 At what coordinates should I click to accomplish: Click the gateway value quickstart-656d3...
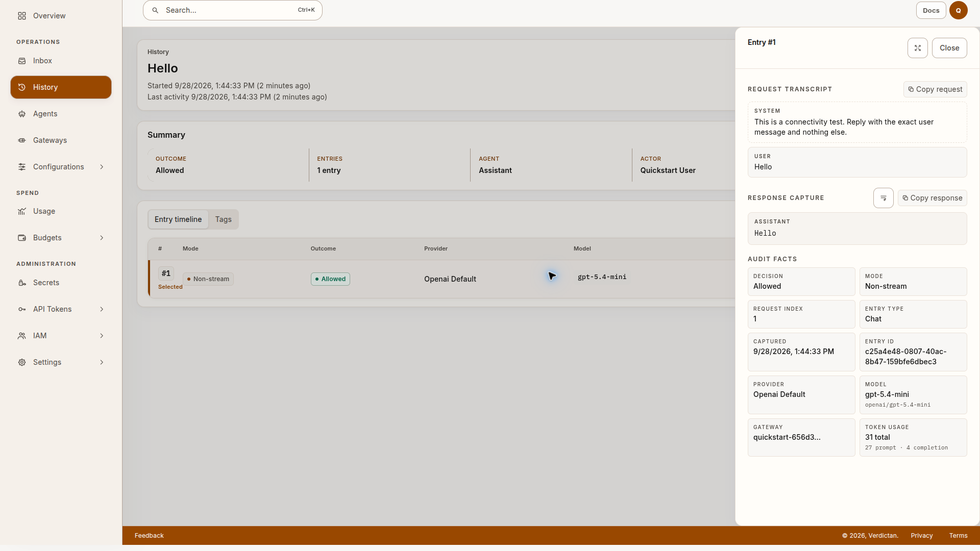pos(787,437)
